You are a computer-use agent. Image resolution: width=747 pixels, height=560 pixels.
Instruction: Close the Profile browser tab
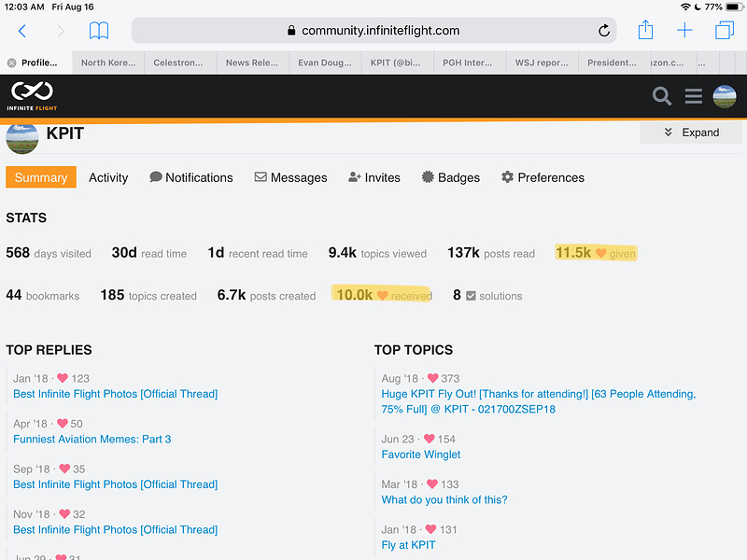(x=11, y=63)
